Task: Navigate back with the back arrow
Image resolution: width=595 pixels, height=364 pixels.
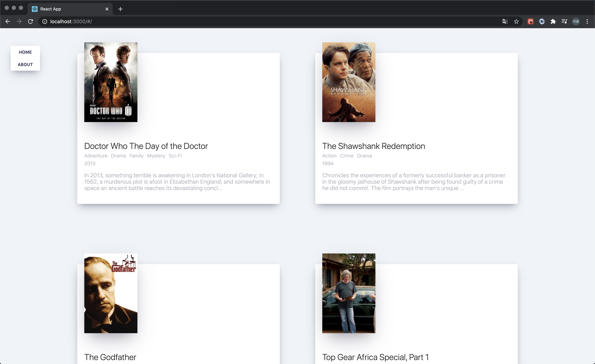Action: click(8, 21)
